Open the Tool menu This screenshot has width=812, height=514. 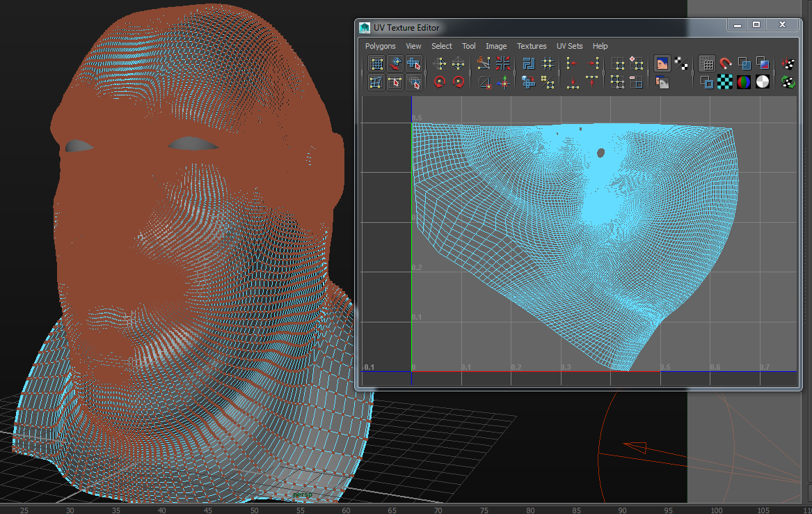pos(469,46)
